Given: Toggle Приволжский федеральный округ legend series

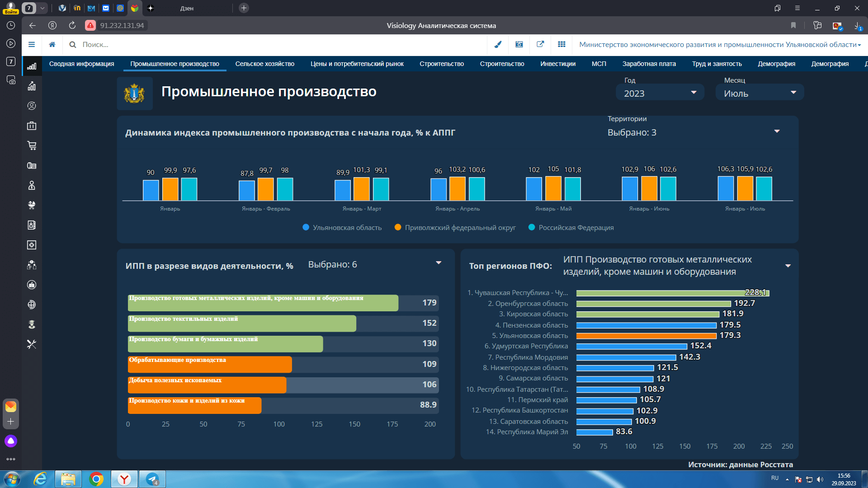Looking at the screenshot, I should [455, 228].
